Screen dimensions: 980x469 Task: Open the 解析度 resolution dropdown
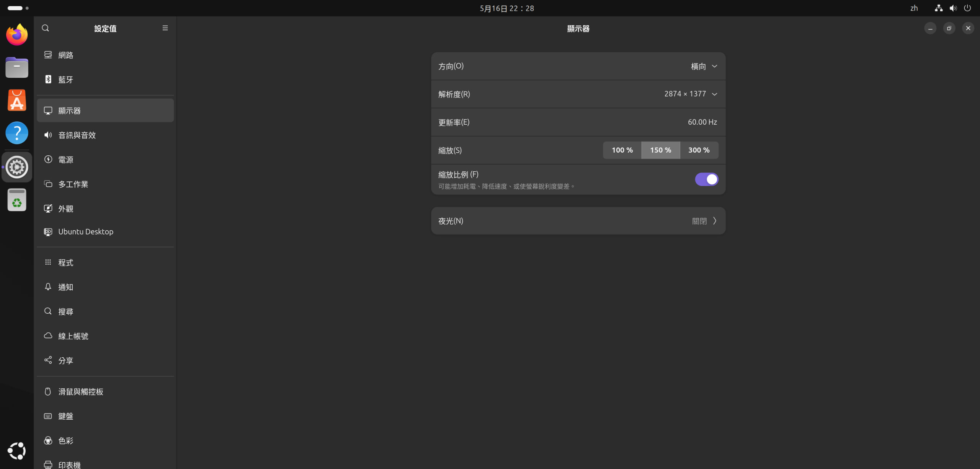pos(691,94)
